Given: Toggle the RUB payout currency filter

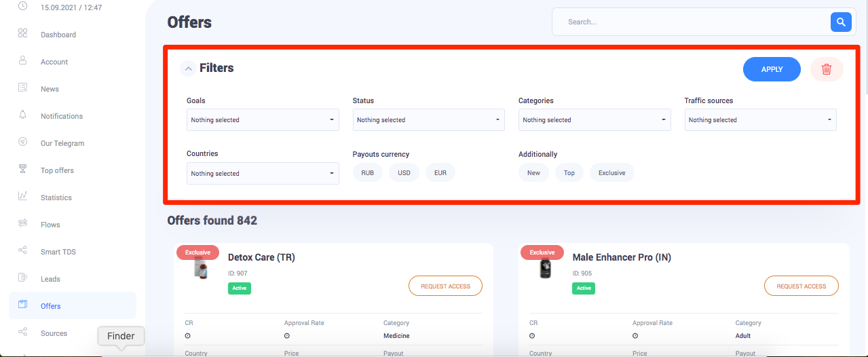Looking at the screenshot, I should coord(367,173).
